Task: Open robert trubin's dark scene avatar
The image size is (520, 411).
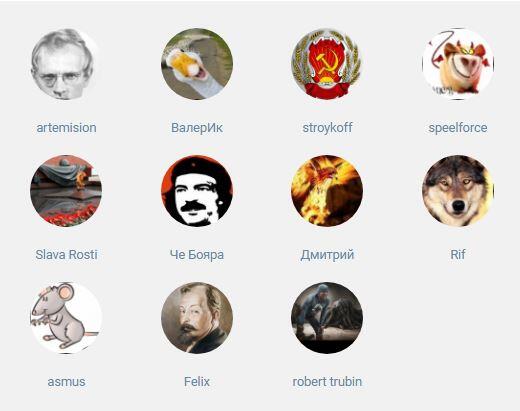Action: (x=327, y=318)
